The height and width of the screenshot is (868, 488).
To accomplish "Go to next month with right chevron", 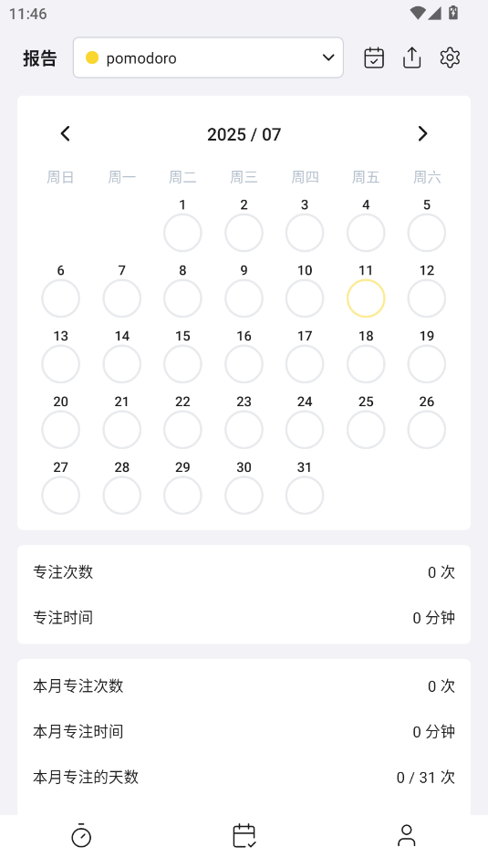I will pos(422,133).
